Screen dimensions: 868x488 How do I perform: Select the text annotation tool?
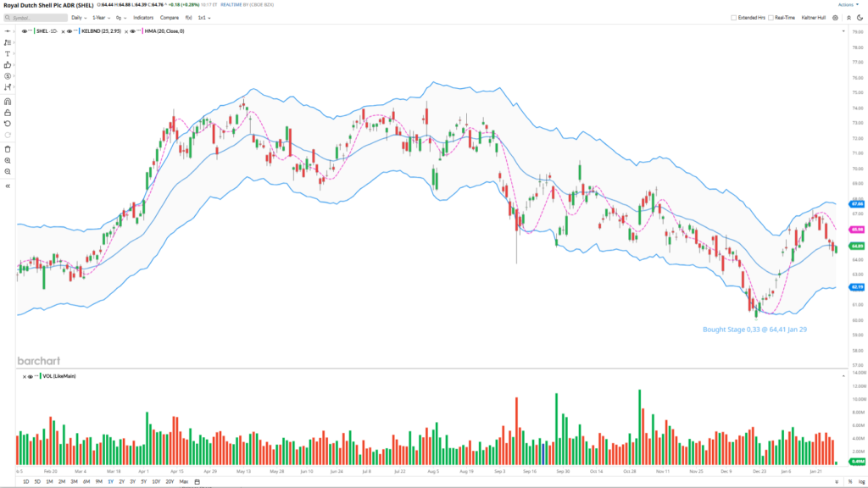(x=8, y=53)
